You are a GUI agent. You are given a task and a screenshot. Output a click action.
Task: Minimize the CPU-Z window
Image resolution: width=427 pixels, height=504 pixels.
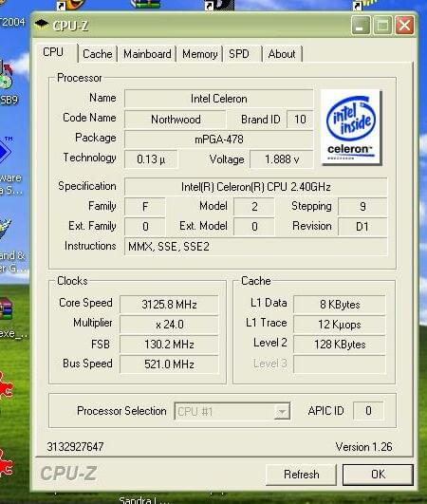[x=362, y=25]
